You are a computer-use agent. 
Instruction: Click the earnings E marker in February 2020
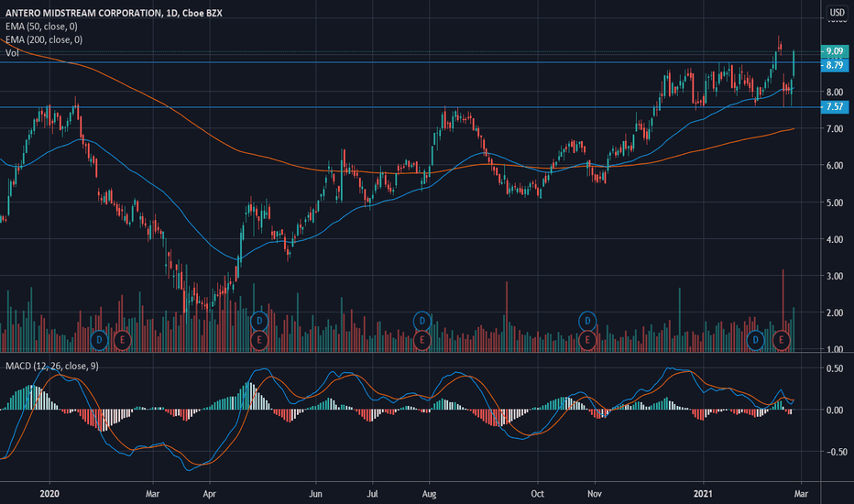[122, 340]
